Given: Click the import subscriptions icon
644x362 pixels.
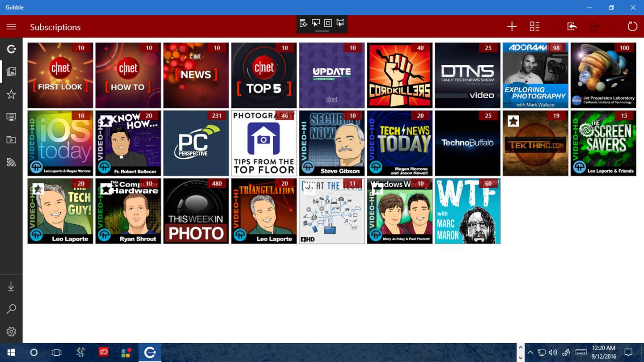Looking at the screenshot, I should tap(572, 27).
